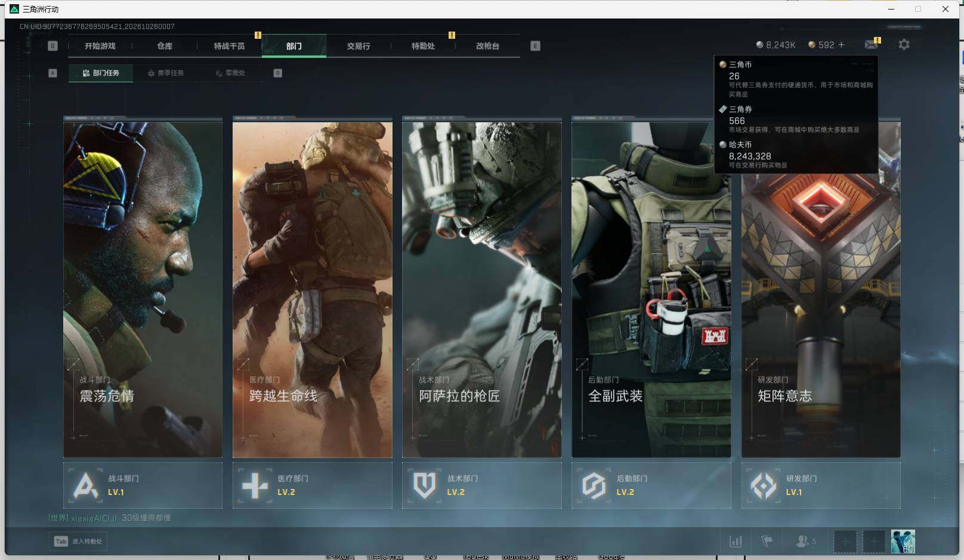Open the settings gear icon
The width and height of the screenshot is (964, 560).
(x=904, y=45)
